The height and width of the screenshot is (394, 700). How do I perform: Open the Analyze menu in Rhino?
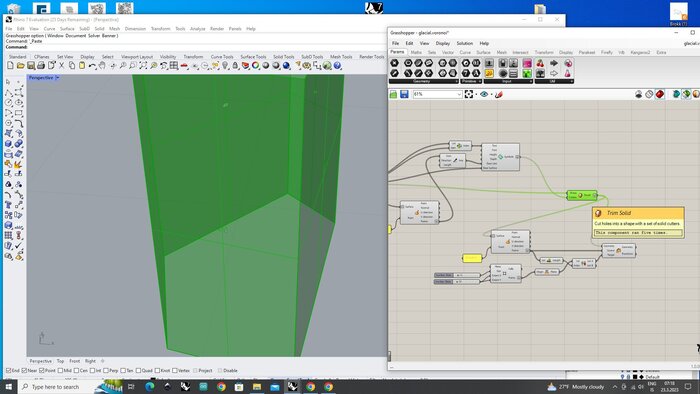click(x=197, y=29)
